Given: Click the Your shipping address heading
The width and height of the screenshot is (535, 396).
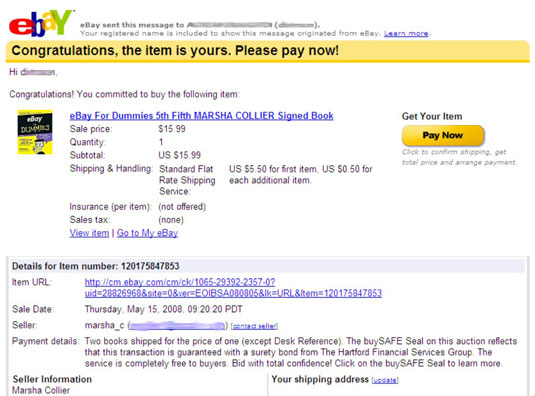Looking at the screenshot, I should click(x=320, y=379).
